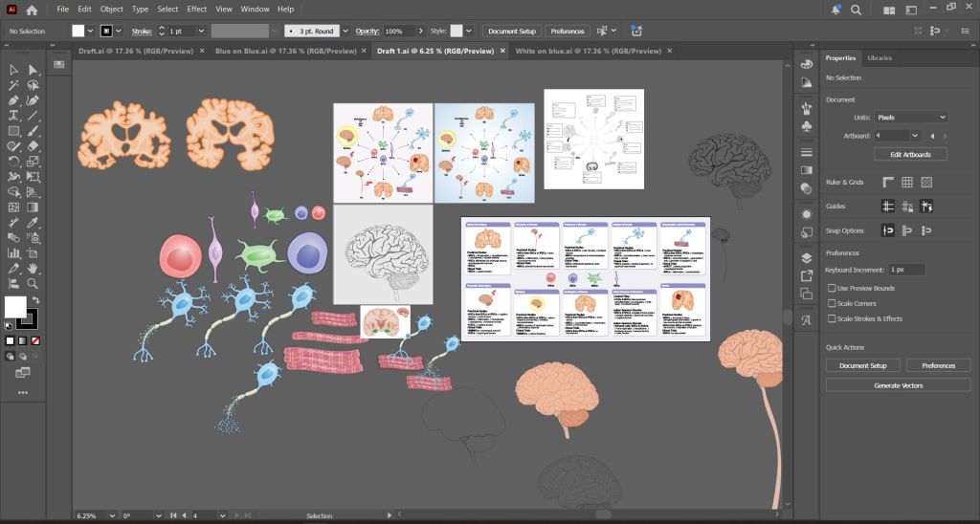Expand the opacity slider arrow
This screenshot has height=524, width=980.
(421, 32)
